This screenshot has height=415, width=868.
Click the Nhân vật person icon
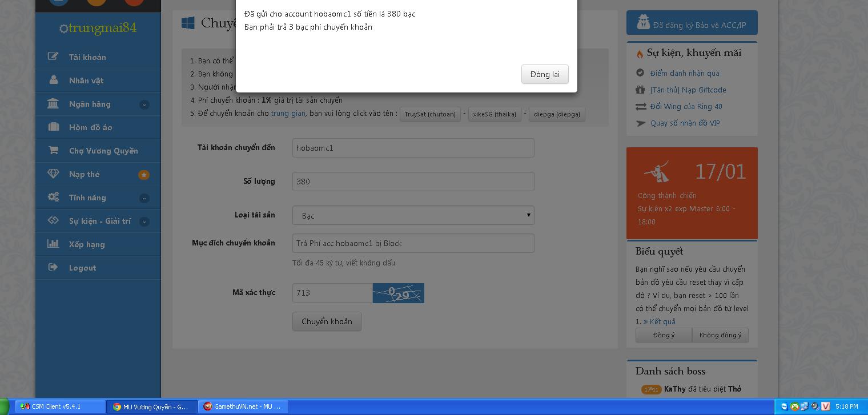tap(53, 80)
